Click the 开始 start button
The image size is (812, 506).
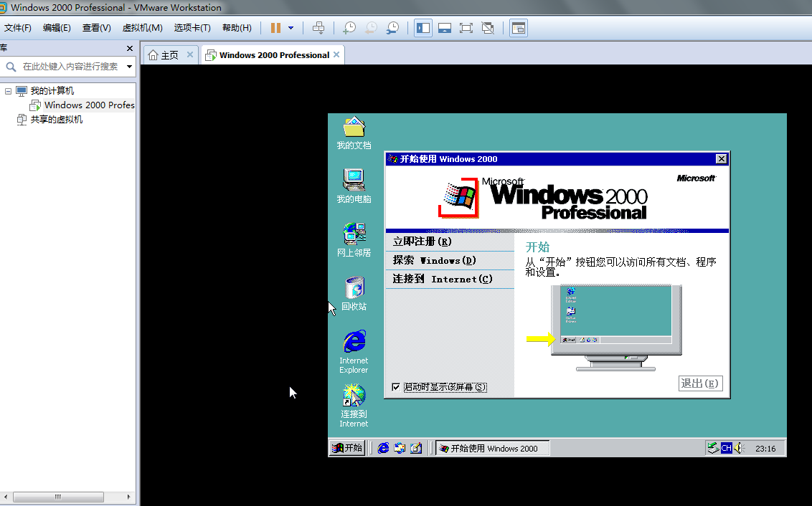[x=347, y=448]
